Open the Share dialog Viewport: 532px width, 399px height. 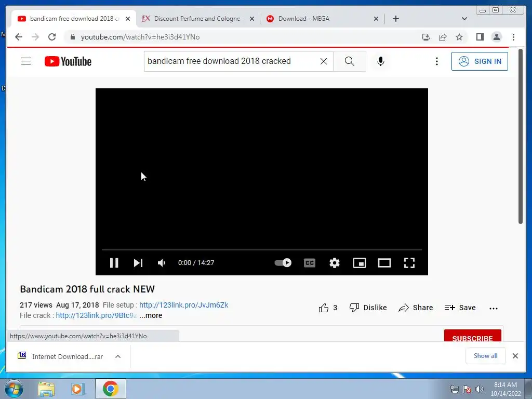pos(416,308)
